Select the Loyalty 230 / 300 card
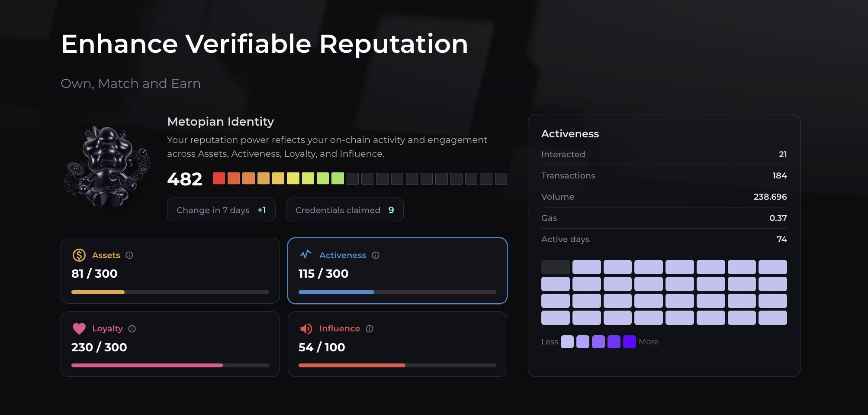Image resolution: width=868 pixels, height=415 pixels. [170, 344]
